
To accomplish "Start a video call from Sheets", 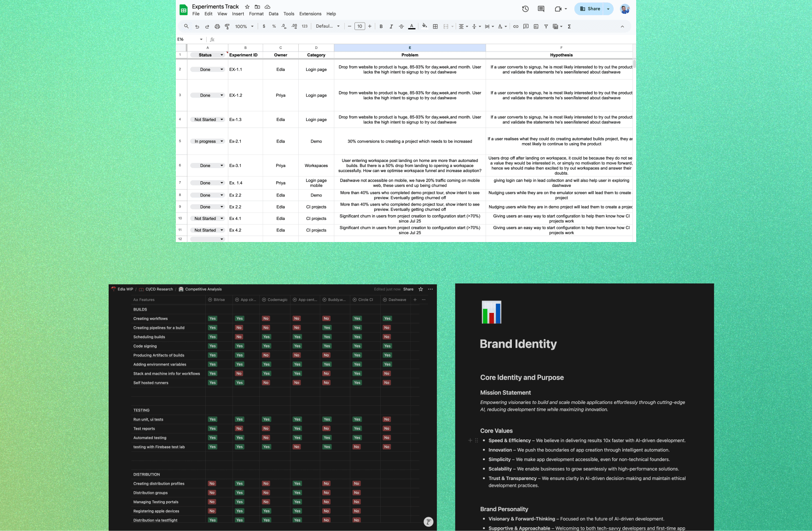I will click(x=558, y=9).
